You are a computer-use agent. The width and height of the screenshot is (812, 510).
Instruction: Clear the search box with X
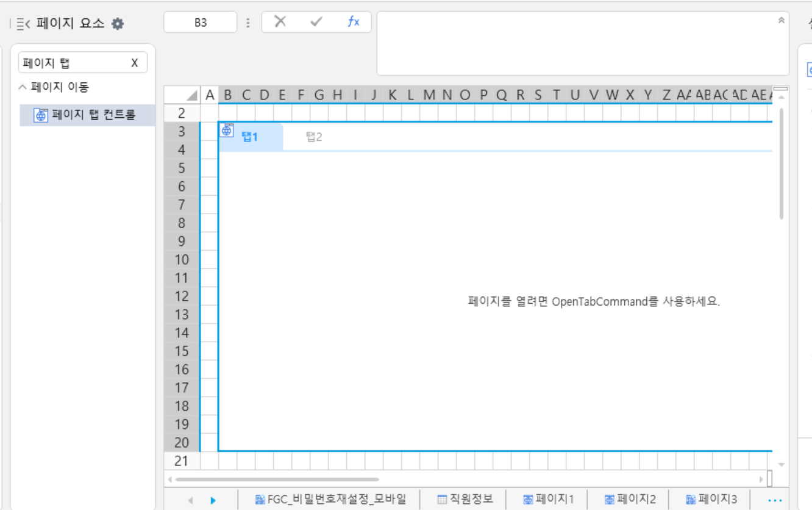[x=135, y=63]
